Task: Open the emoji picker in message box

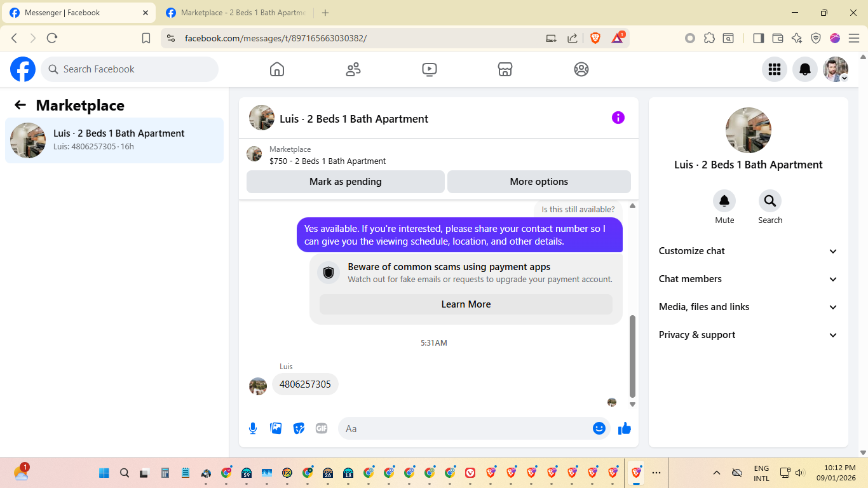Action: click(x=599, y=428)
